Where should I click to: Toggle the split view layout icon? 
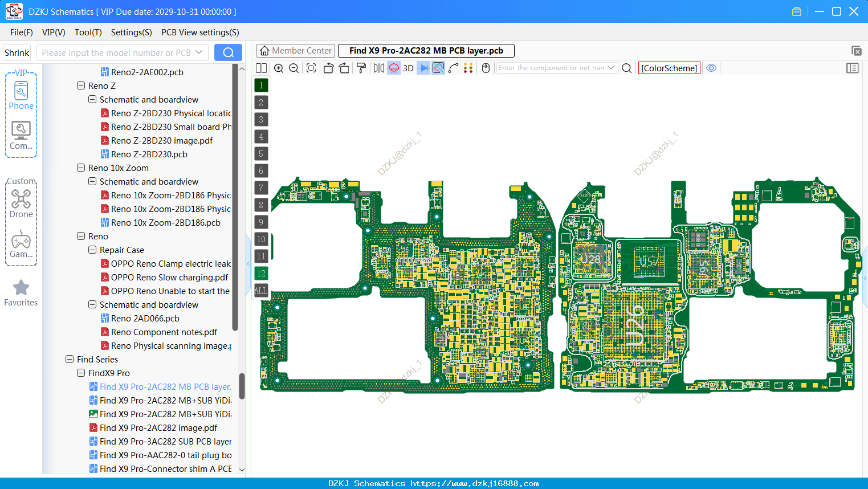tap(261, 68)
